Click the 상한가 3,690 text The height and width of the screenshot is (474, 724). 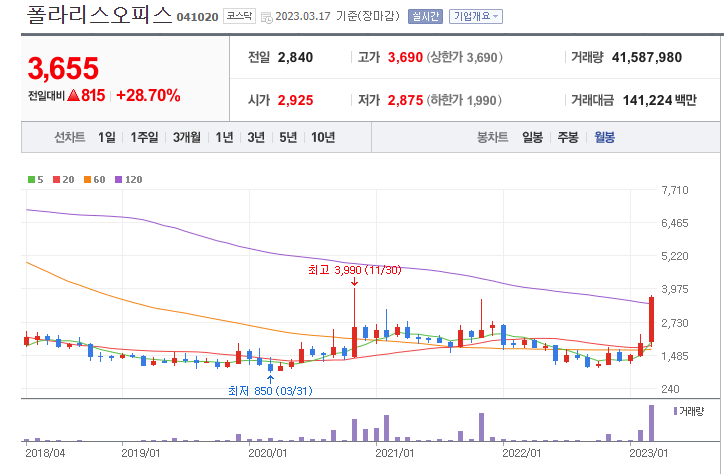(x=464, y=57)
